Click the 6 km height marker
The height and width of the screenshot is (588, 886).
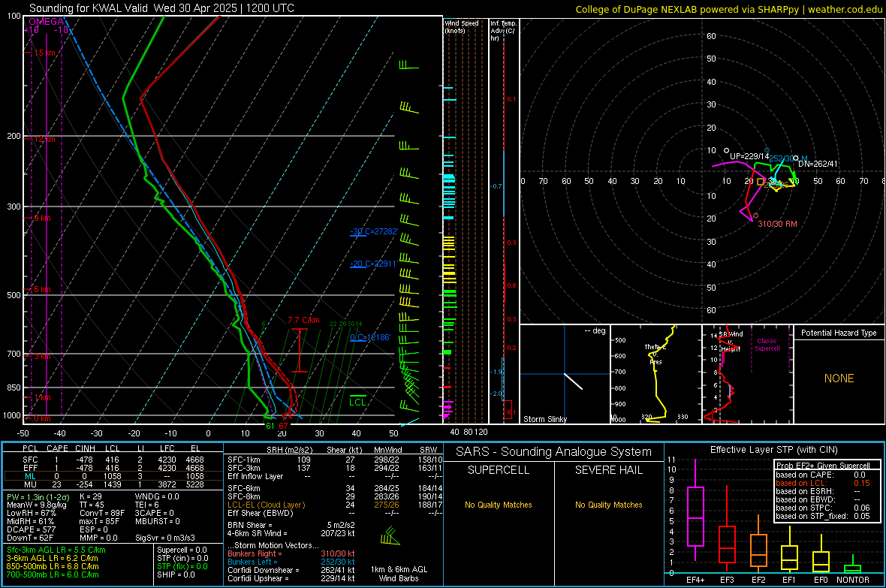[42, 289]
